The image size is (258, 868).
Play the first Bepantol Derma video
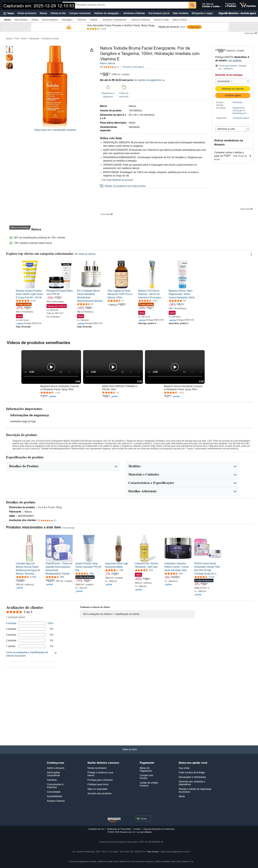tap(51, 367)
